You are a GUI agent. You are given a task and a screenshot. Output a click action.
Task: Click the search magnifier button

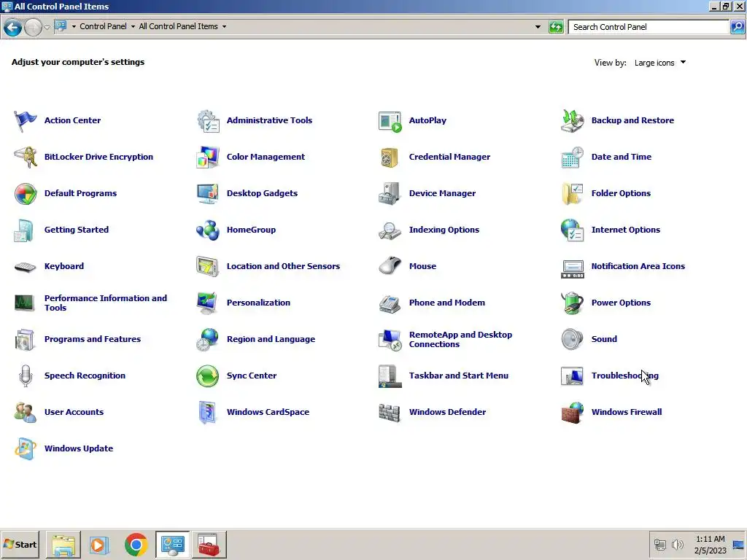[738, 27]
